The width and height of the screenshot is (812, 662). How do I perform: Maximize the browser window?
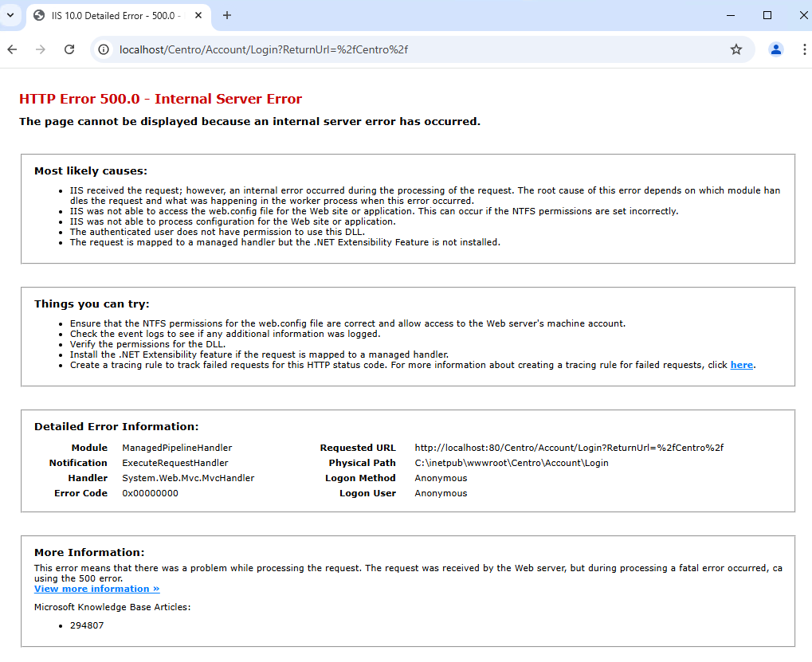click(767, 15)
